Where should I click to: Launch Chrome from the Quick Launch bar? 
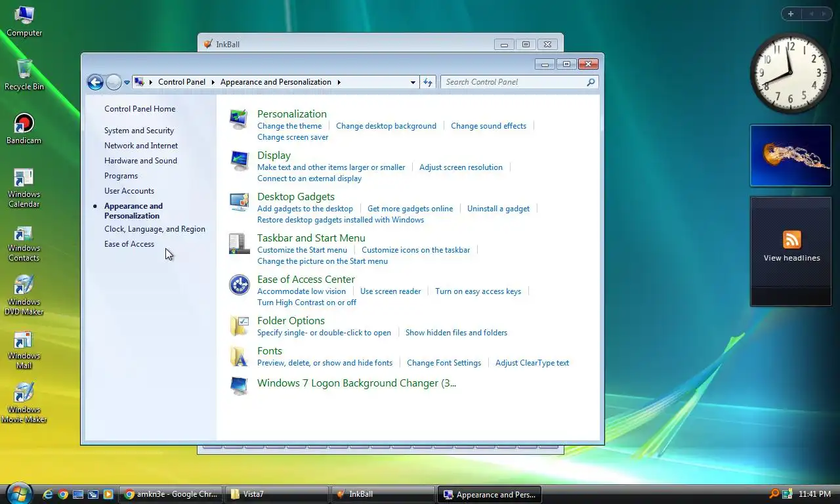[x=63, y=494]
